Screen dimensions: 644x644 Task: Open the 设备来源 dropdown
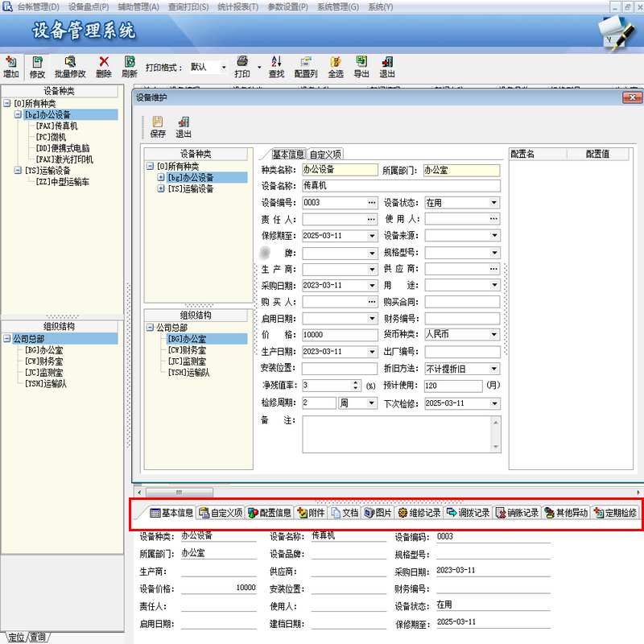[494, 236]
